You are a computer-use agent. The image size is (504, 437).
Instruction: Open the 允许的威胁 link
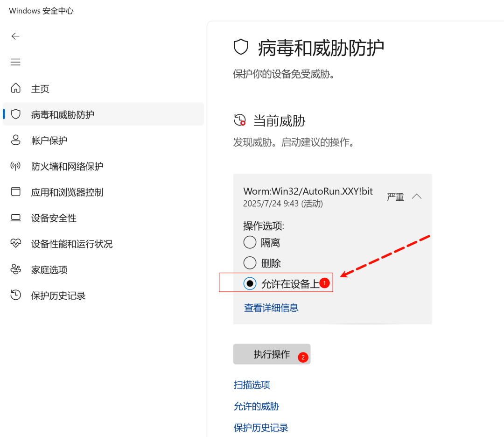point(256,406)
